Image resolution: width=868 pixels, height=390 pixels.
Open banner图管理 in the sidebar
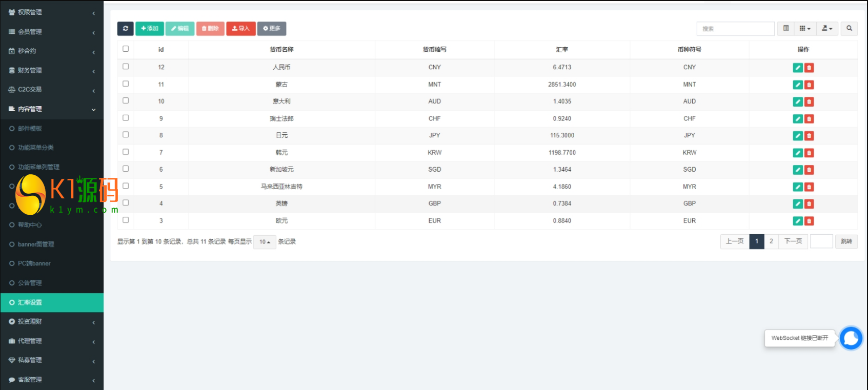[52, 244]
